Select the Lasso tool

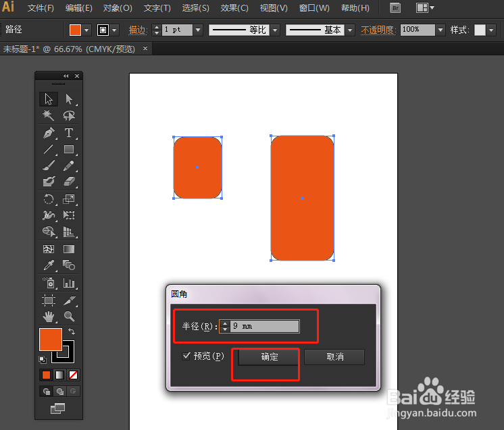pos(69,115)
